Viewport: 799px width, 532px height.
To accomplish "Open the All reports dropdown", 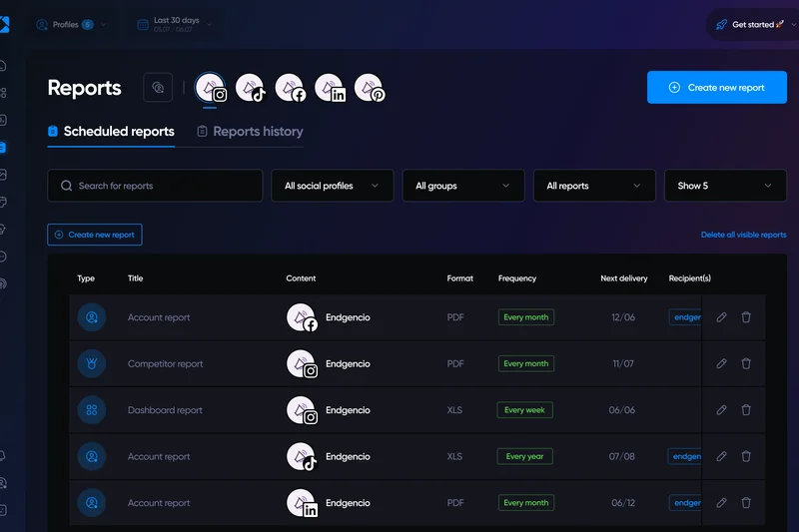I will (594, 186).
